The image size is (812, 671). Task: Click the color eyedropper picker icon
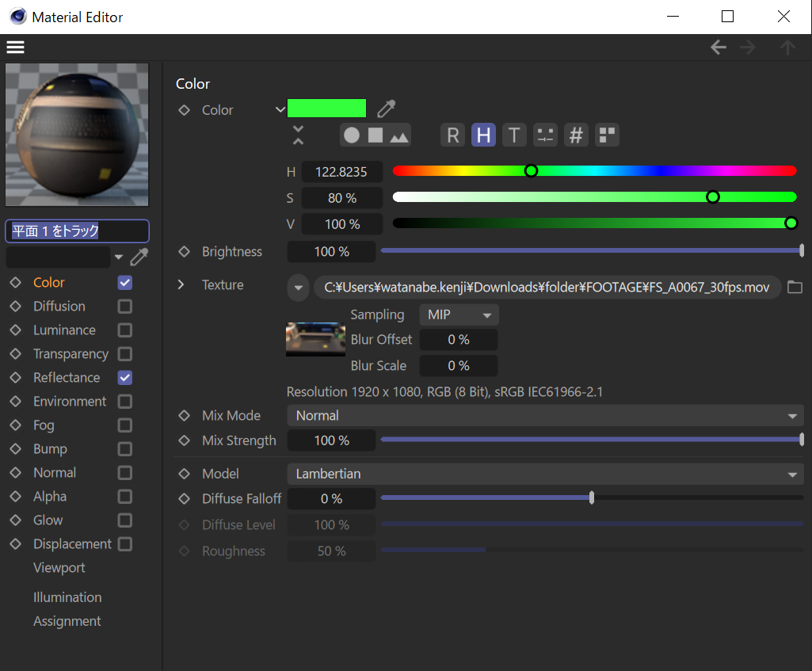click(386, 109)
